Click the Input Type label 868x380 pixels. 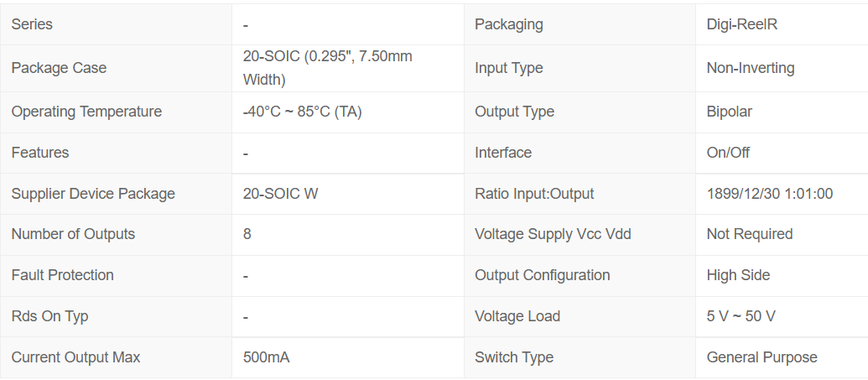coord(509,68)
